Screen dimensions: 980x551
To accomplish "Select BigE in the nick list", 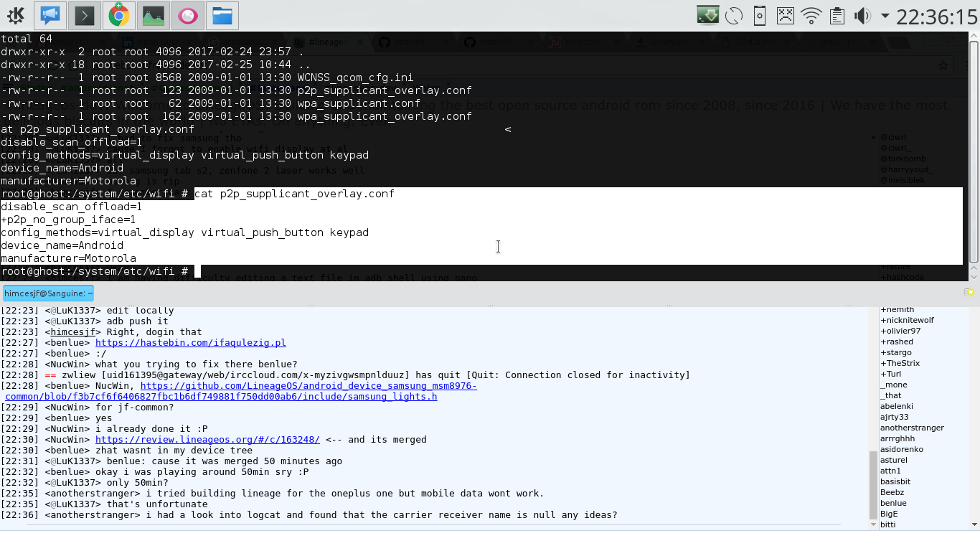I will tap(889, 514).
